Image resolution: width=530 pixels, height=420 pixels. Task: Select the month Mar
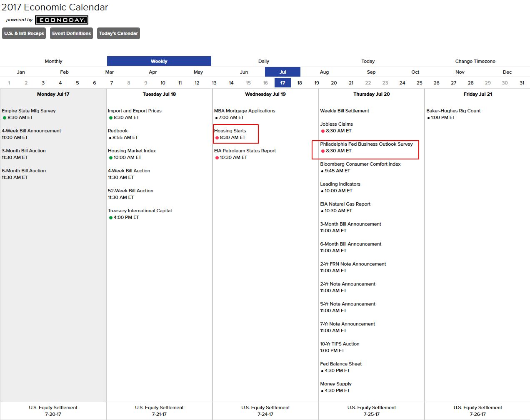coord(110,72)
